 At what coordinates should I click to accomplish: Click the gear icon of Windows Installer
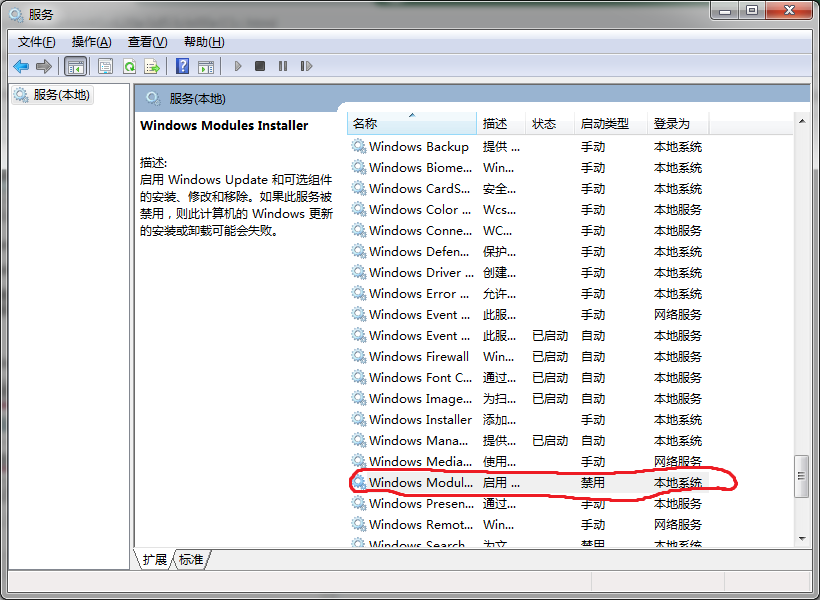359,419
